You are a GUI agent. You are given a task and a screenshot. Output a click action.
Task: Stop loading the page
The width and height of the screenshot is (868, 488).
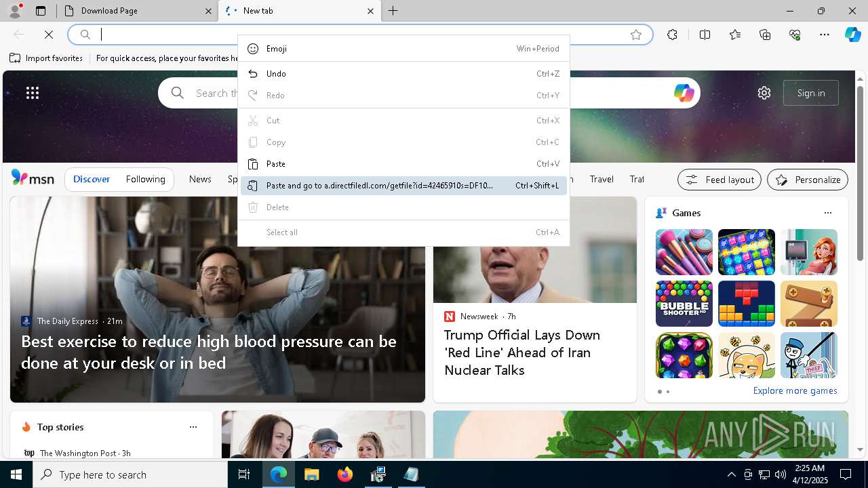tap(49, 35)
